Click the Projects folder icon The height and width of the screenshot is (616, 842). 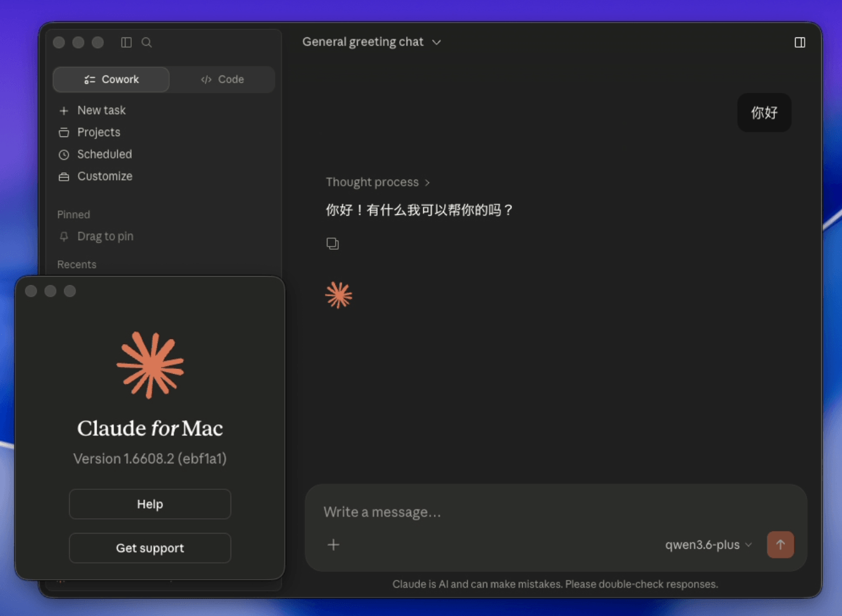tap(64, 132)
